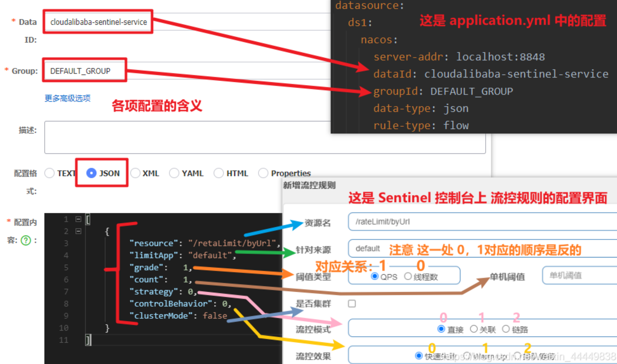Viewport: 617px width, 364px height.
Task: Toggle the 是否集群 checkbox
Action: pos(352,303)
